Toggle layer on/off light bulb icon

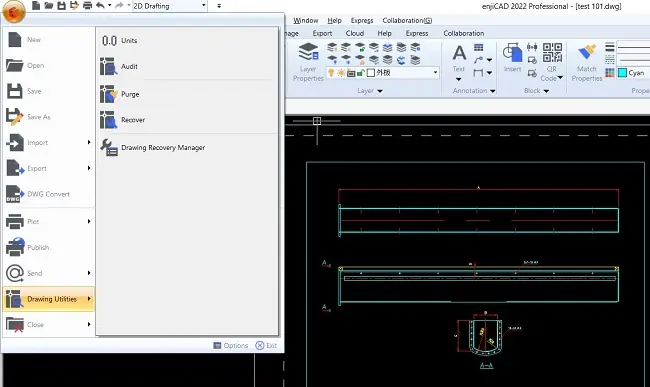point(331,73)
